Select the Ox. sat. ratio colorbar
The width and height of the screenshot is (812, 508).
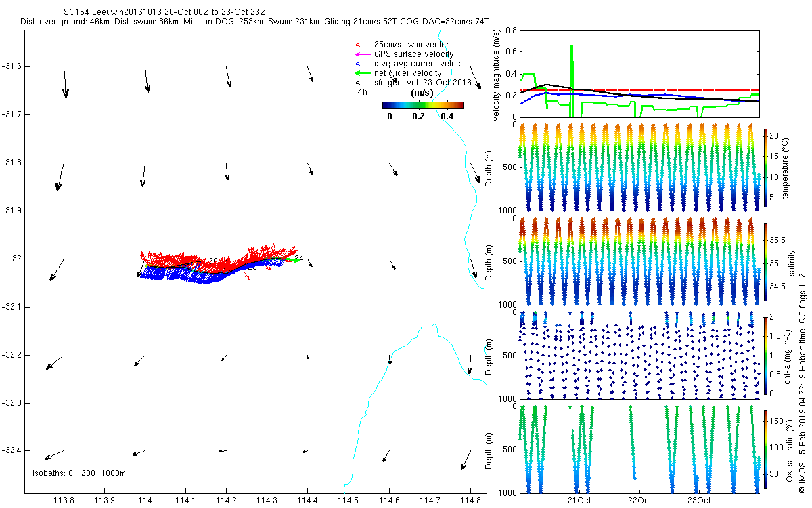point(765,450)
